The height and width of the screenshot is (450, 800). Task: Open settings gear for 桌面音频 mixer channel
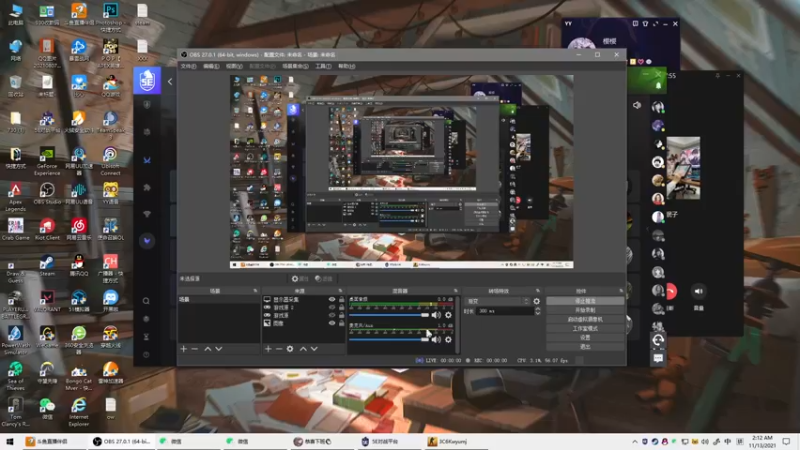(x=448, y=315)
